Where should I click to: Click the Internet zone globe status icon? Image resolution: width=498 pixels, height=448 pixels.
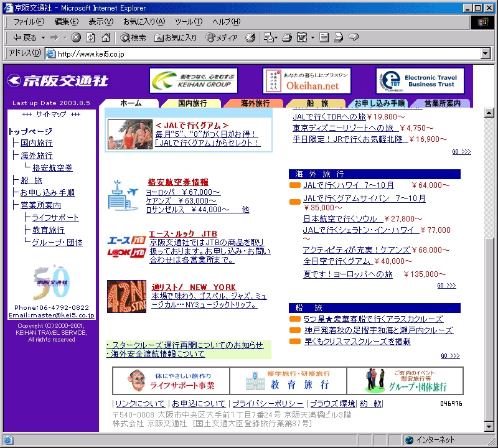tap(409, 440)
